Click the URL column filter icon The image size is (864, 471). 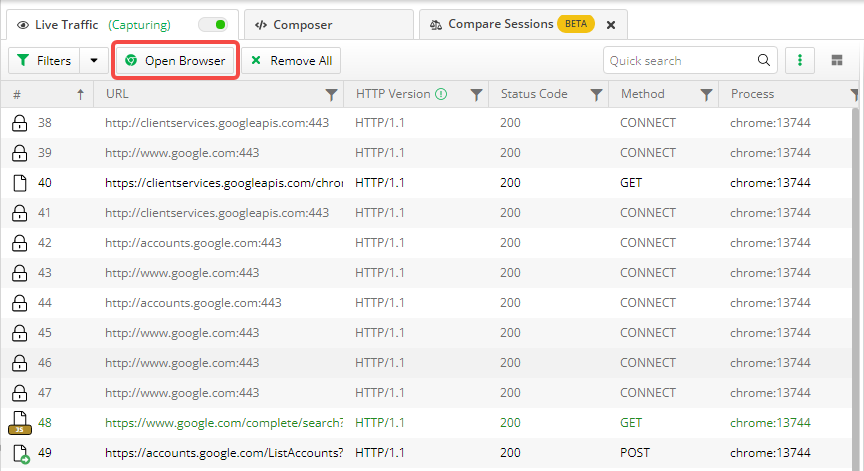(331, 95)
